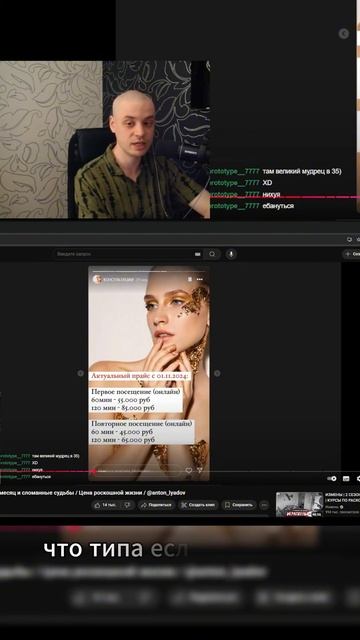Dislike the video with thumbs-down icon
Screen dimensions: 360x640
(127, 505)
